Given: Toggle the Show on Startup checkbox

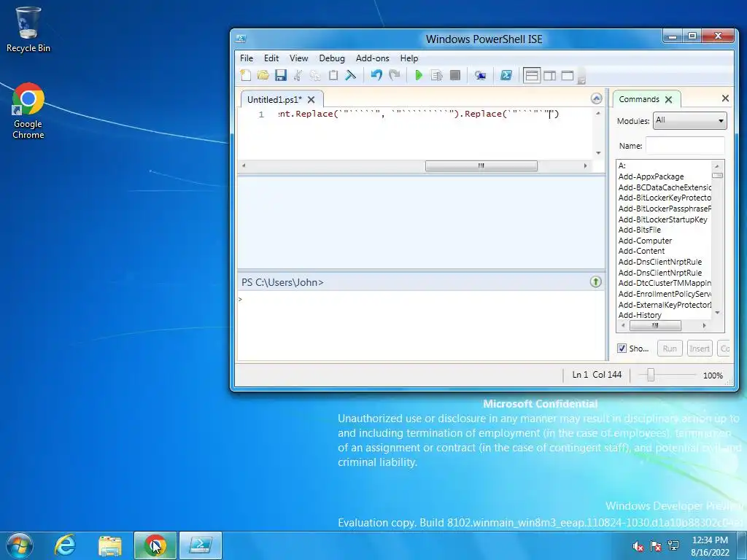Looking at the screenshot, I should click(x=622, y=348).
